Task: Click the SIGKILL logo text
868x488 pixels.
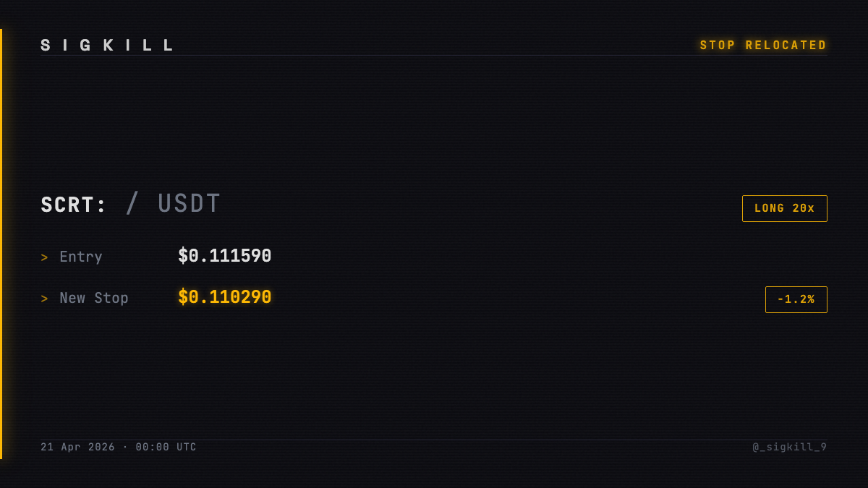Action: click(107, 46)
